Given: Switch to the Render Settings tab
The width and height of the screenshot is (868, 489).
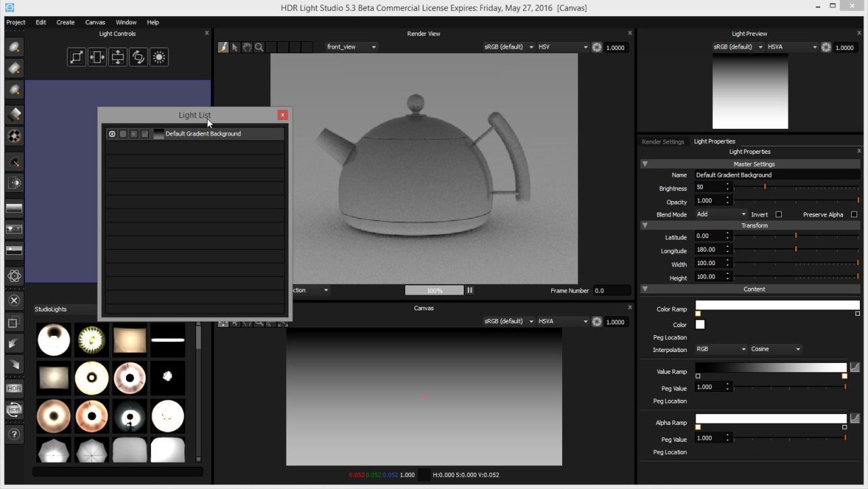Looking at the screenshot, I should click(662, 142).
